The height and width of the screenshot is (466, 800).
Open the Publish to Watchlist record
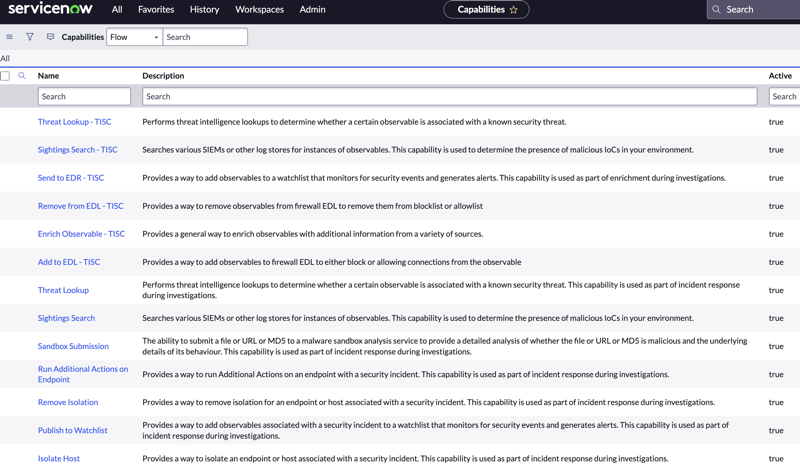click(x=72, y=430)
